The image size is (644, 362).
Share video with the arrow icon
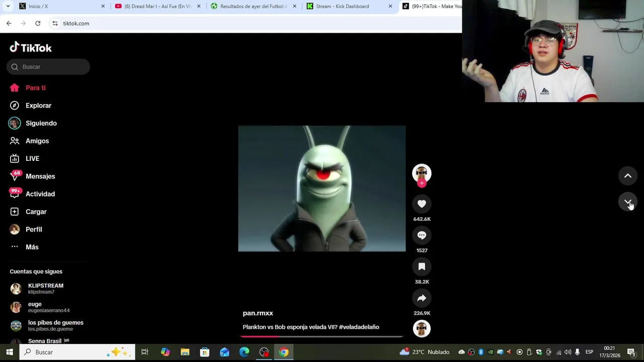click(422, 298)
